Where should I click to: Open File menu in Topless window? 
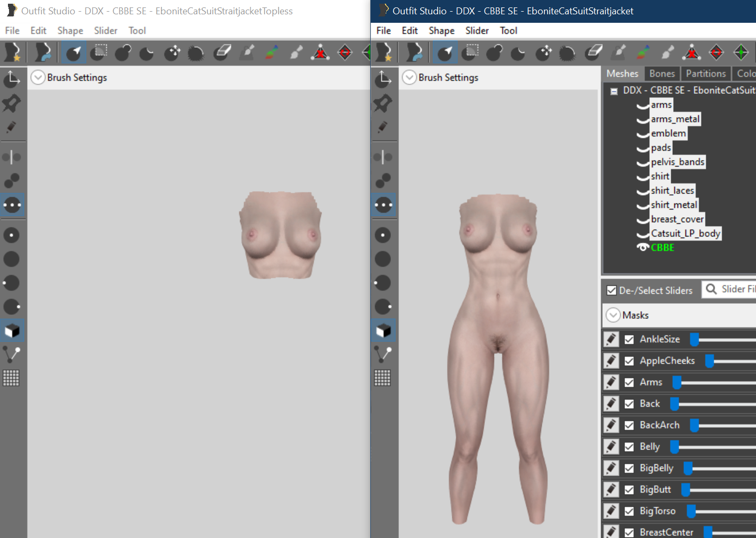(x=12, y=31)
